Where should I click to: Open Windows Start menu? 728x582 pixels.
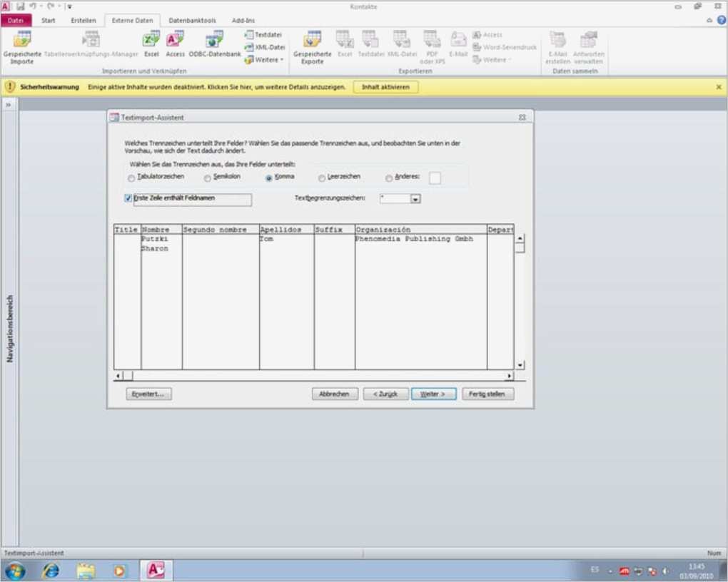(15, 571)
